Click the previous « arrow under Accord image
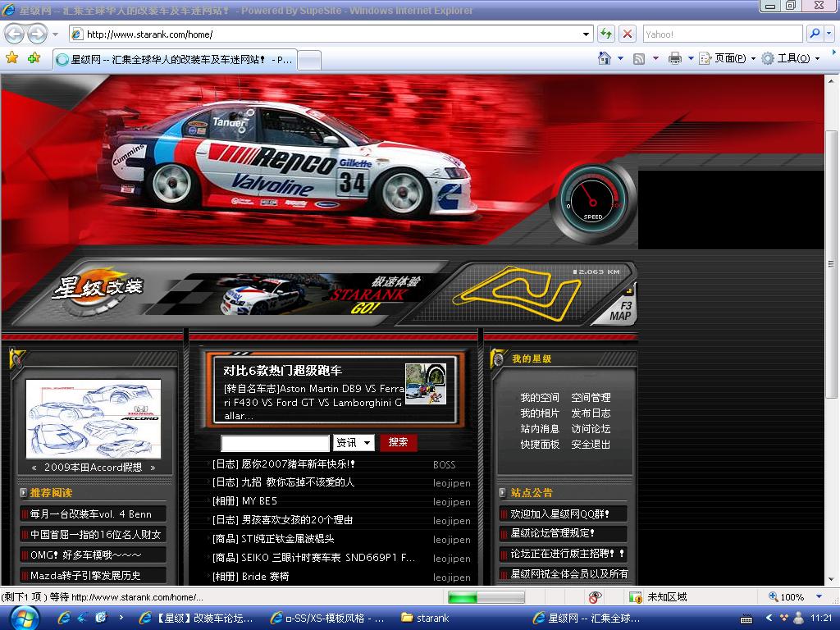 34,468
